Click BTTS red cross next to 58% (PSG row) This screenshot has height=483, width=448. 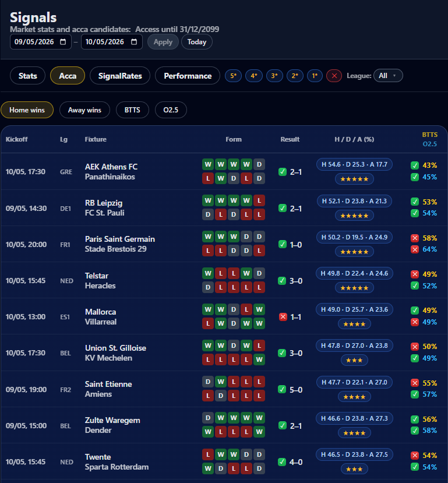click(x=415, y=238)
